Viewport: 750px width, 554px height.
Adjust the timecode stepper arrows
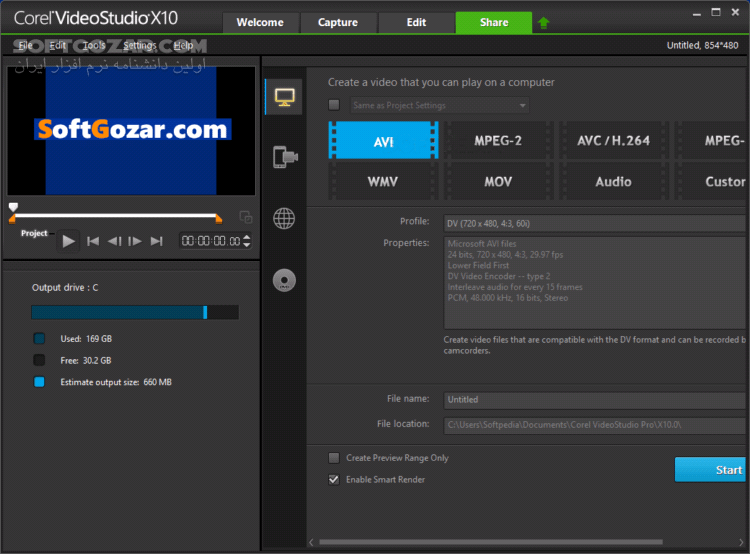tap(247, 241)
